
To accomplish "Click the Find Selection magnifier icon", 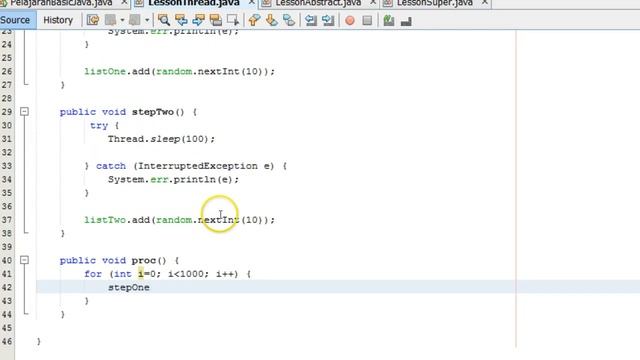I will tap(164, 20).
